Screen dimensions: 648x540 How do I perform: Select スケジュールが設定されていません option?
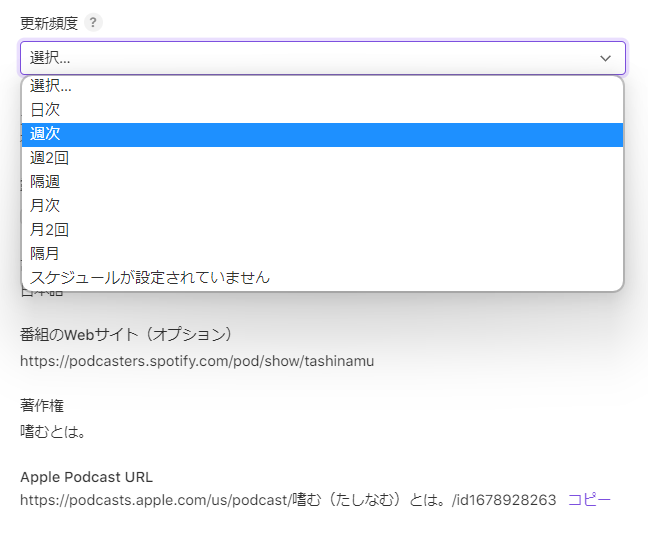pos(322,278)
